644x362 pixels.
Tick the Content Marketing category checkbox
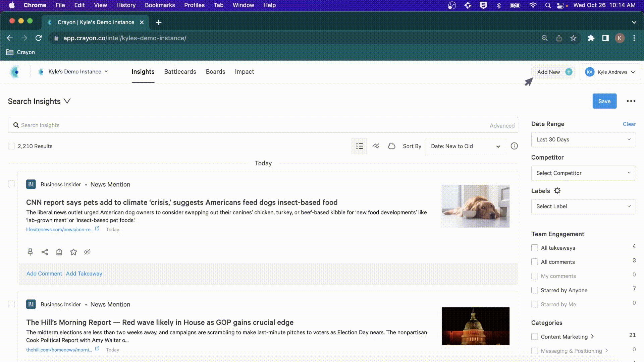coord(535,337)
